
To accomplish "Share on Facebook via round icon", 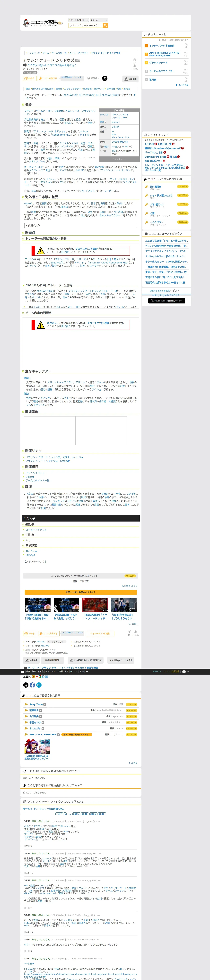I will tap(32, 685).
